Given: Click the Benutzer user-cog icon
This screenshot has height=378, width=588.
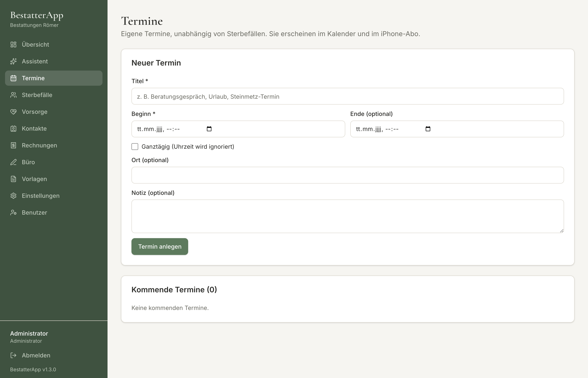Looking at the screenshot, I should (x=13, y=213).
